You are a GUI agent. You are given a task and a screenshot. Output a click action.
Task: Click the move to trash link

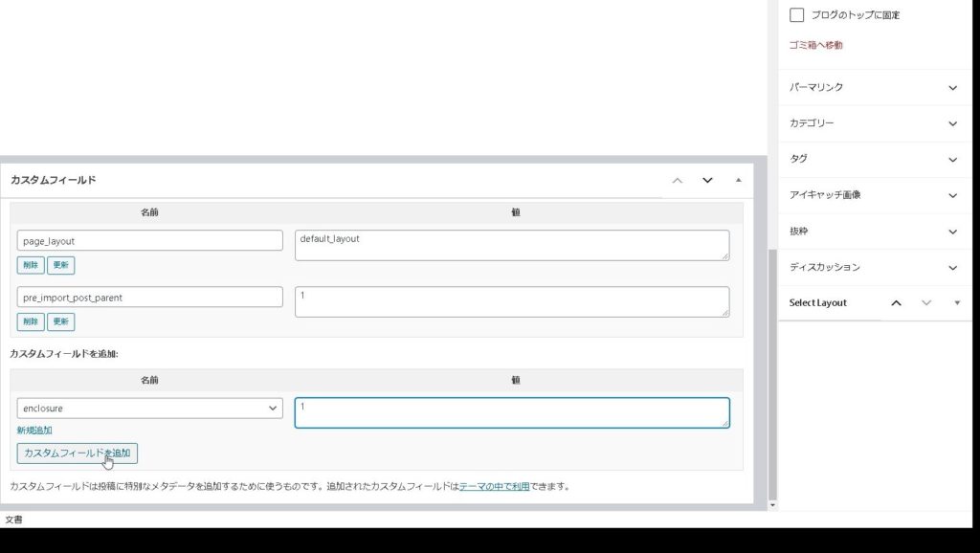[815, 45]
